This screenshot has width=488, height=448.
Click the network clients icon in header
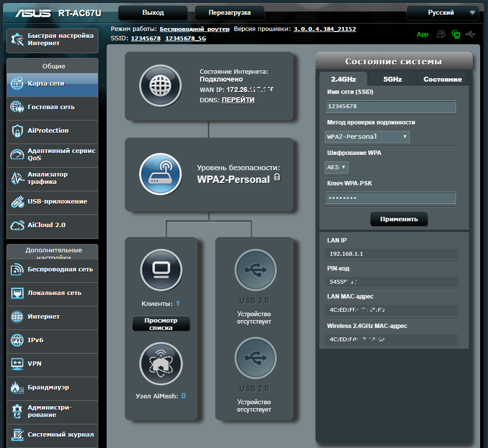click(456, 34)
